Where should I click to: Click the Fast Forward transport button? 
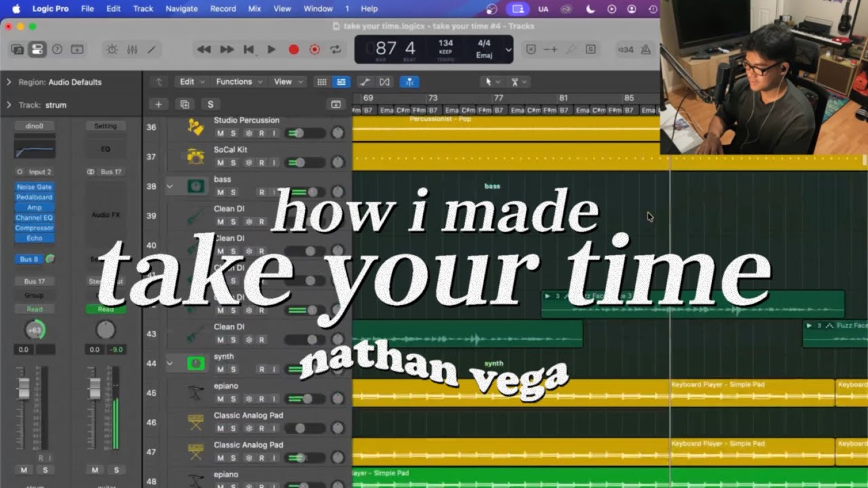click(226, 49)
